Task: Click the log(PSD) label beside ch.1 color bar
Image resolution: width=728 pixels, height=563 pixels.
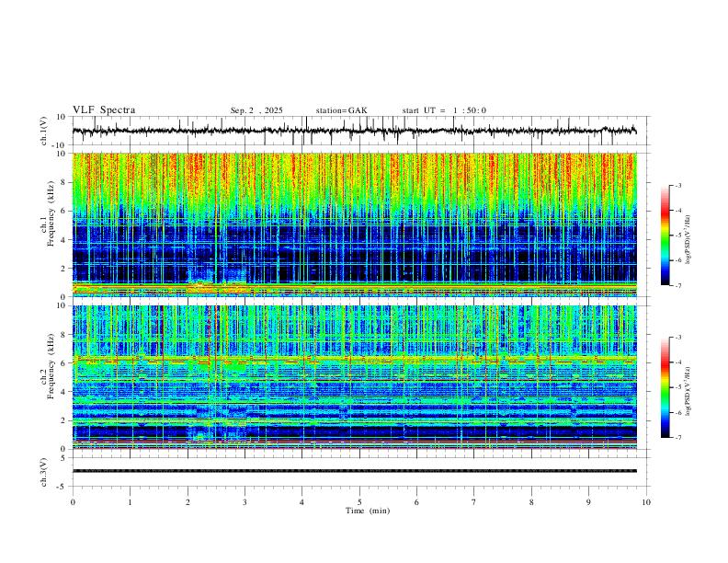Action: [688, 239]
